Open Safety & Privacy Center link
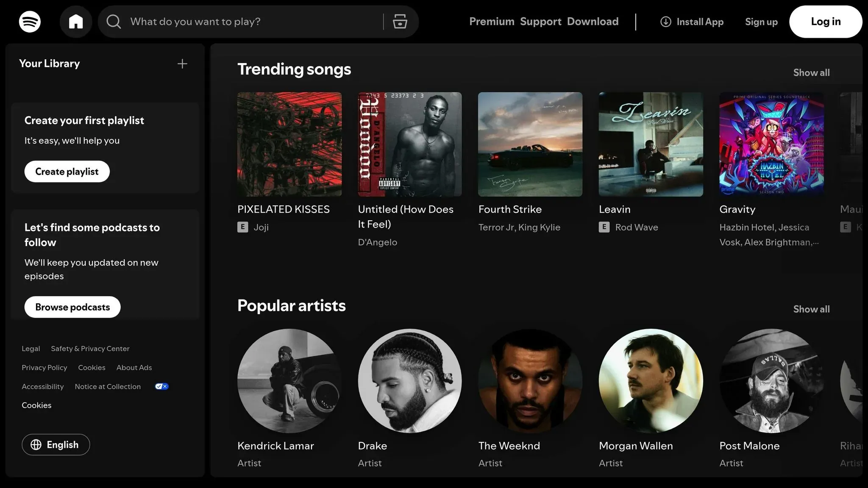This screenshot has height=488, width=868. tap(90, 349)
